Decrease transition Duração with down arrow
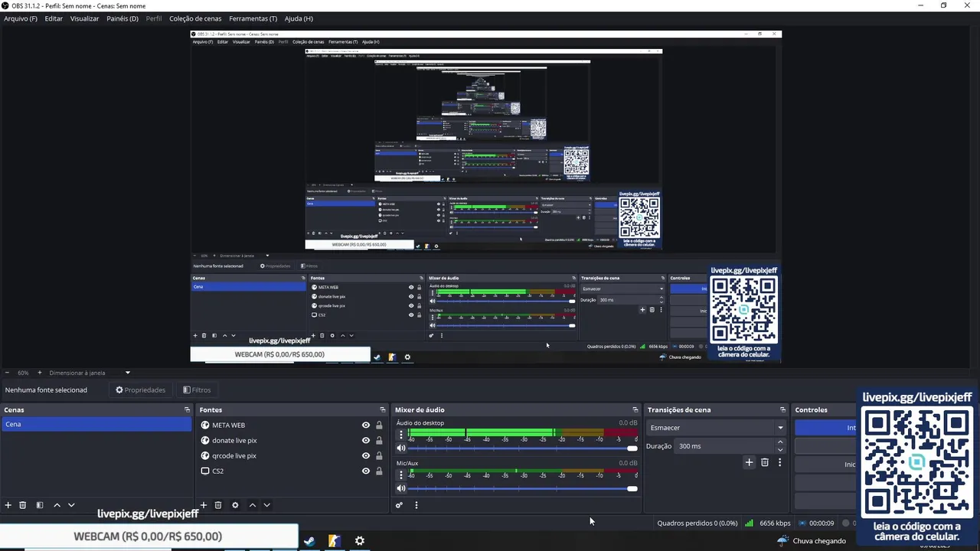The image size is (980, 551). pos(780,450)
